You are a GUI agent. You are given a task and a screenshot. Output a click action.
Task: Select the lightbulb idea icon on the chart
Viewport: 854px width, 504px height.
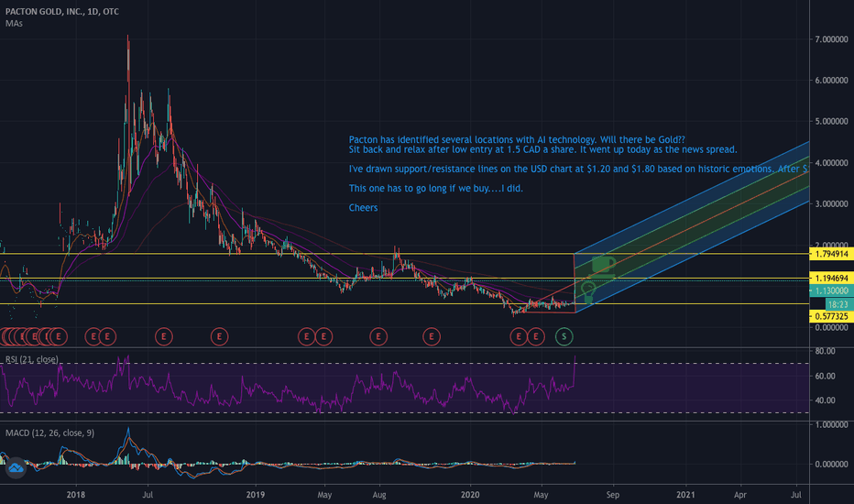coord(588,292)
